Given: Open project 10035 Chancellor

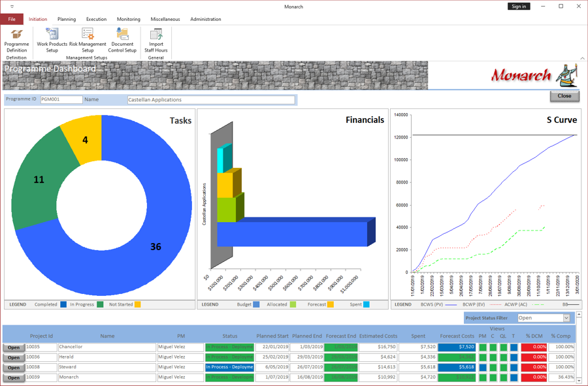Looking at the screenshot, I should point(14,347).
